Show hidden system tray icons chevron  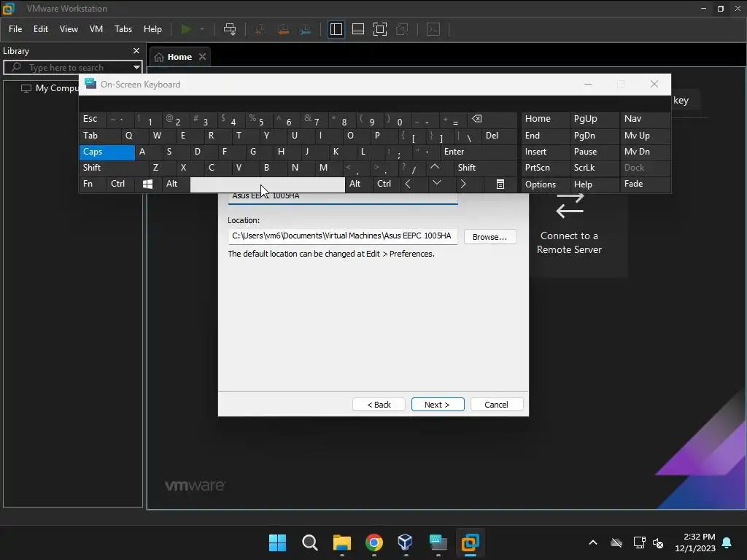(x=593, y=542)
